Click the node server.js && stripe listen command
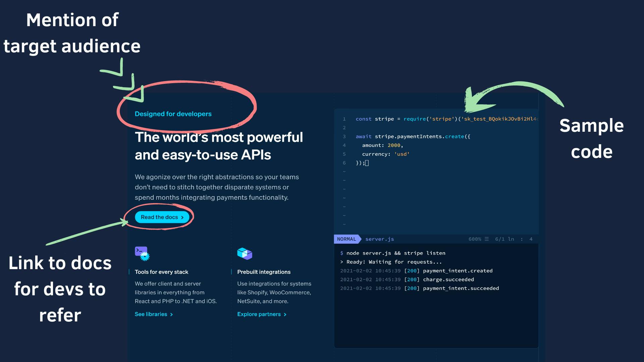 (x=393, y=253)
